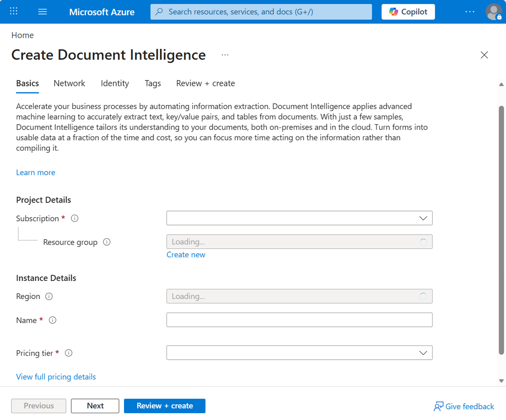Expand the Subscription dropdown

coord(299,218)
